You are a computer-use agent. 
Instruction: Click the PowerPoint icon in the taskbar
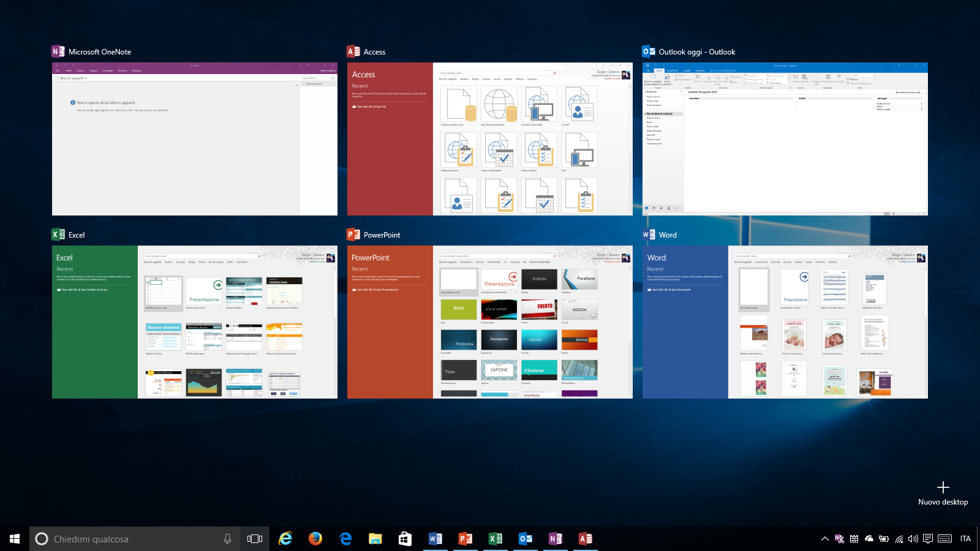(x=466, y=539)
